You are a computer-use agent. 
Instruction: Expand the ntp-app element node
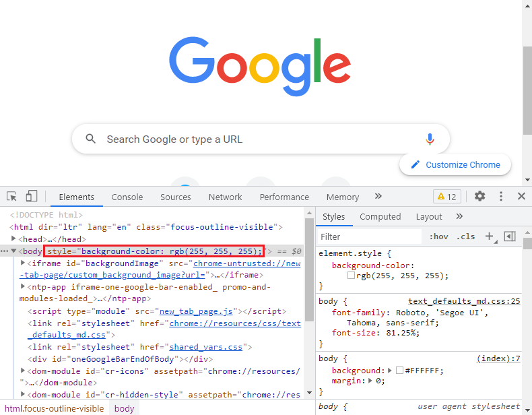[23, 286]
